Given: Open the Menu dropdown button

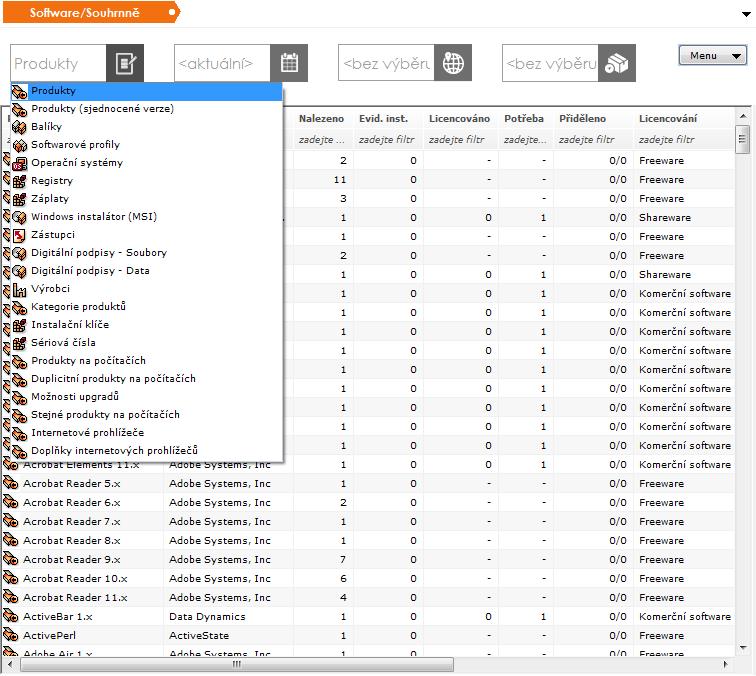Looking at the screenshot, I should pyautogui.click(x=713, y=55).
